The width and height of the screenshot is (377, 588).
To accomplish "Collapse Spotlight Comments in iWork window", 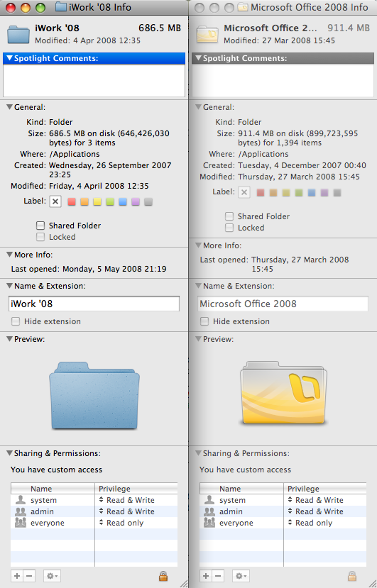I will coord(9,58).
